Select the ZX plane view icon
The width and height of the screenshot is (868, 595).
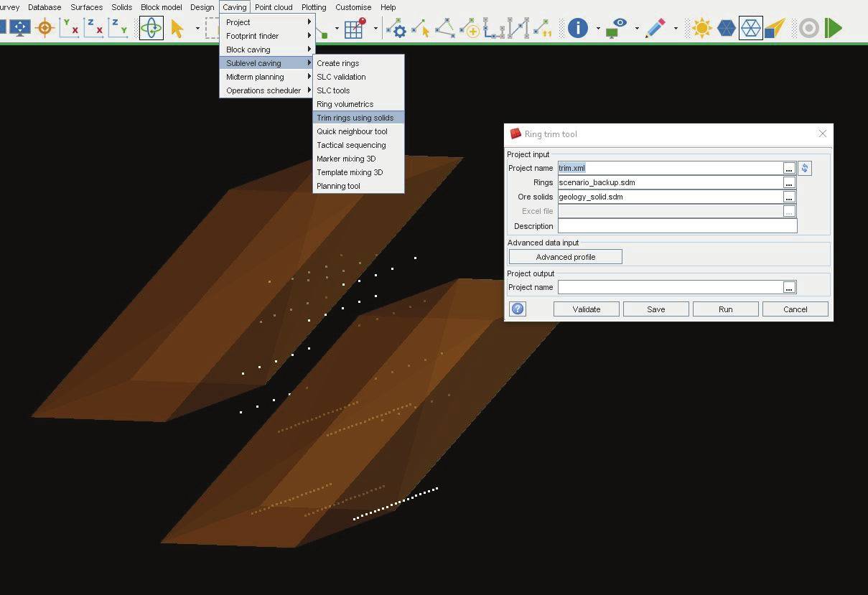click(x=93, y=28)
